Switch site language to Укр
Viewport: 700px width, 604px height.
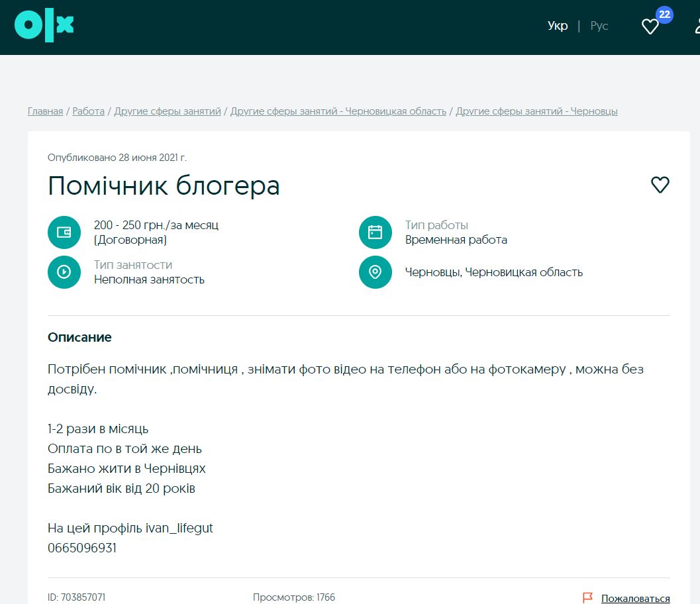click(558, 26)
